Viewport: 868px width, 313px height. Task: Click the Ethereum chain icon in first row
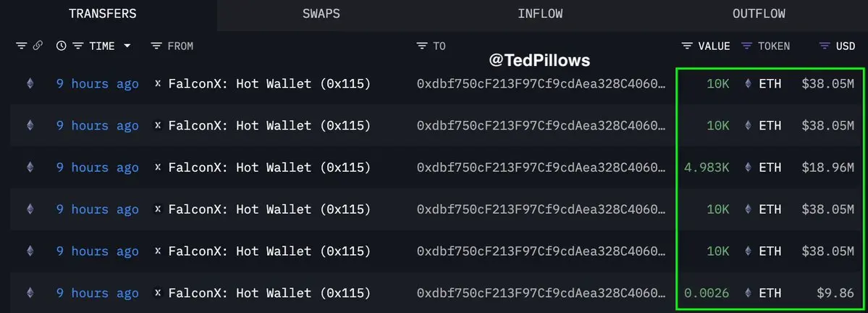point(30,83)
